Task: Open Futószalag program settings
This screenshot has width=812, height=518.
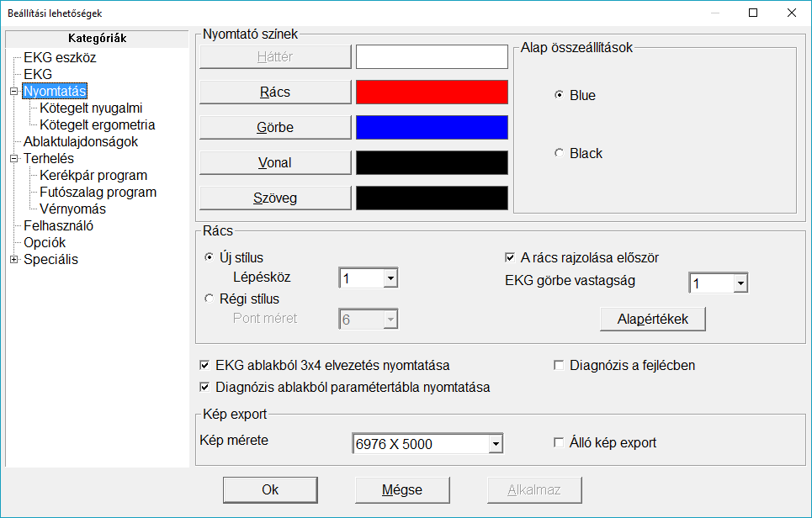Action: click(x=98, y=192)
